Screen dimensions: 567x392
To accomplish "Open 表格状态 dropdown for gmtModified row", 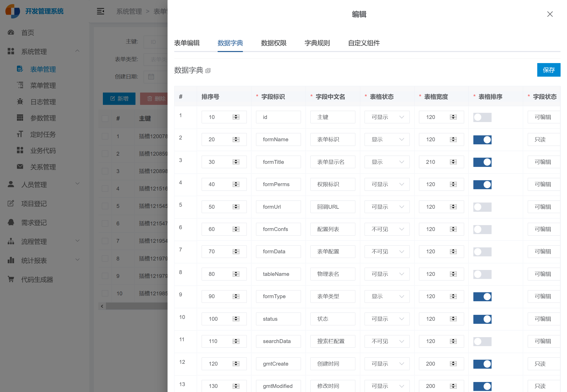I will 387,386.
